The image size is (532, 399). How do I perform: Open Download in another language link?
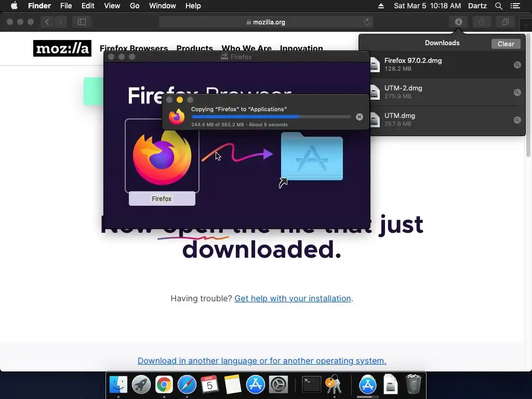click(x=262, y=361)
